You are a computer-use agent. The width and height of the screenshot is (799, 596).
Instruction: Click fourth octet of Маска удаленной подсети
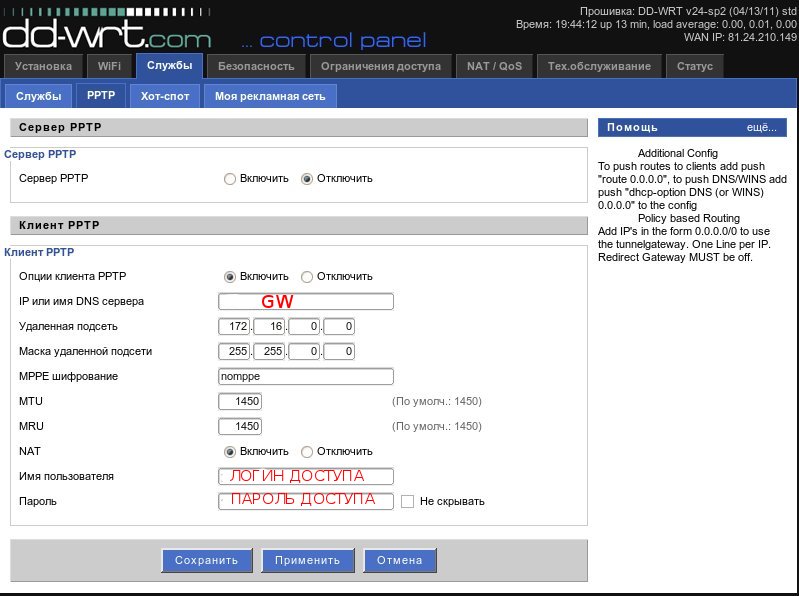coord(339,351)
